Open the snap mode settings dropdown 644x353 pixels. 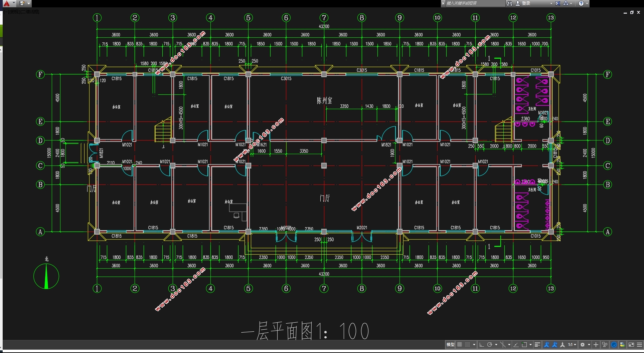point(474,345)
